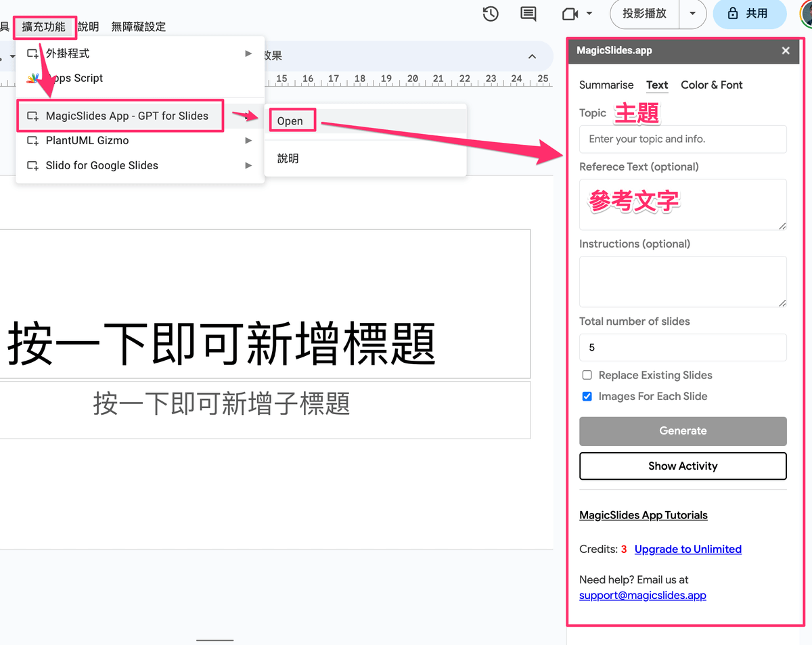
Task: Uncheck Images For Each Slide
Action: point(587,397)
